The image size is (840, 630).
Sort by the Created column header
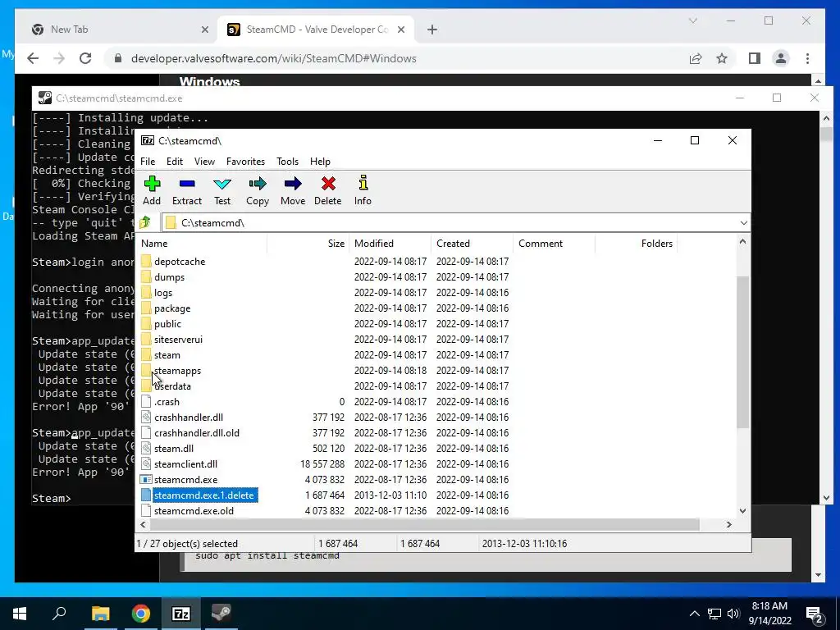[472, 243]
